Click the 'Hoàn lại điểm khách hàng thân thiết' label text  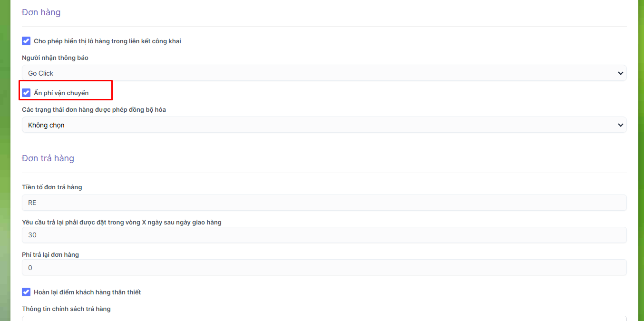tap(88, 292)
